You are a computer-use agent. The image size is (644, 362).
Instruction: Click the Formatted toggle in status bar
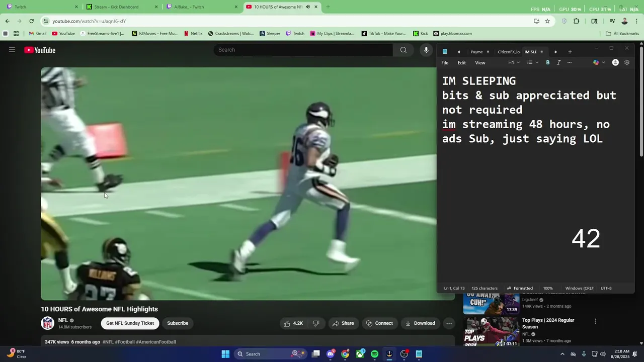[x=520, y=288]
